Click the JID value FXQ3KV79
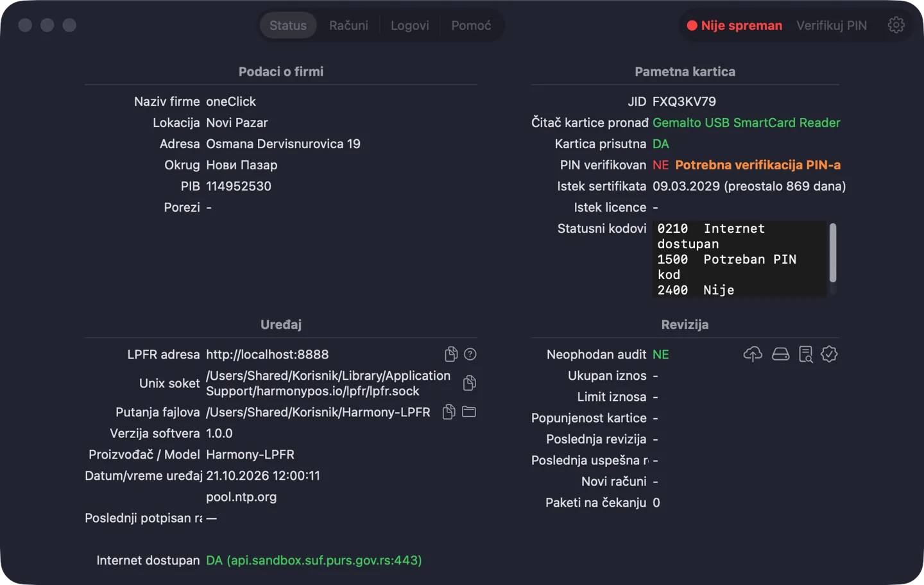 [x=684, y=101]
